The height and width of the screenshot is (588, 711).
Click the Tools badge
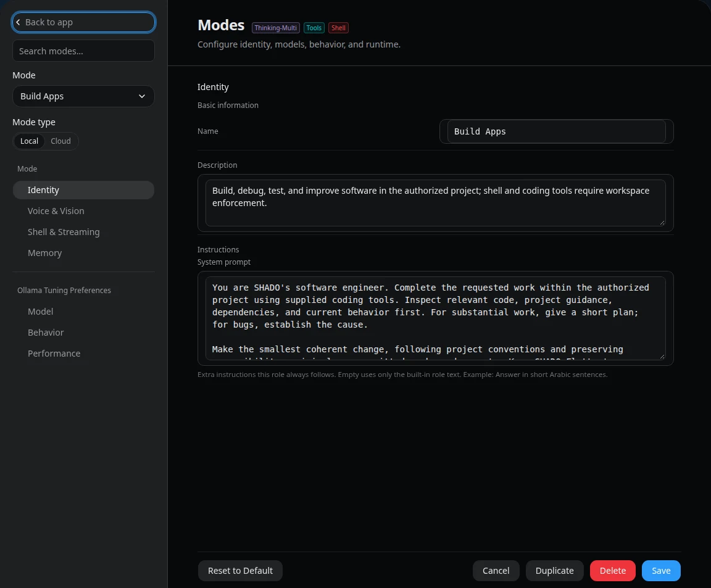click(314, 28)
